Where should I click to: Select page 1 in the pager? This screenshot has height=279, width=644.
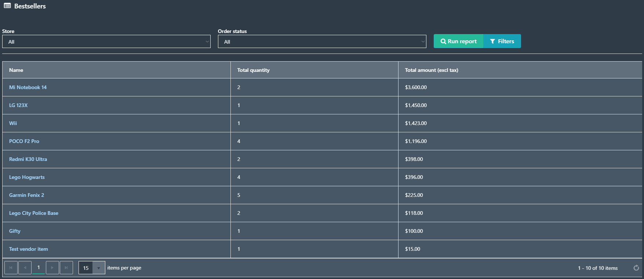click(39, 268)
